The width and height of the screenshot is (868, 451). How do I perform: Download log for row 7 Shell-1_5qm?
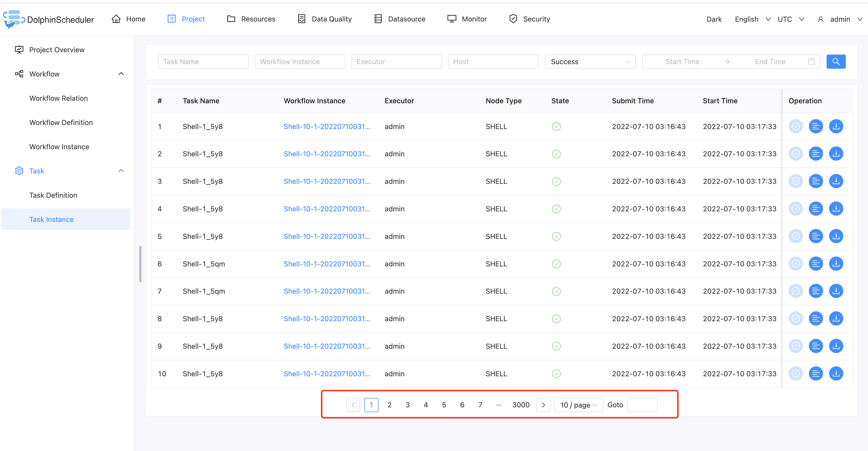[x=836, y=291]
